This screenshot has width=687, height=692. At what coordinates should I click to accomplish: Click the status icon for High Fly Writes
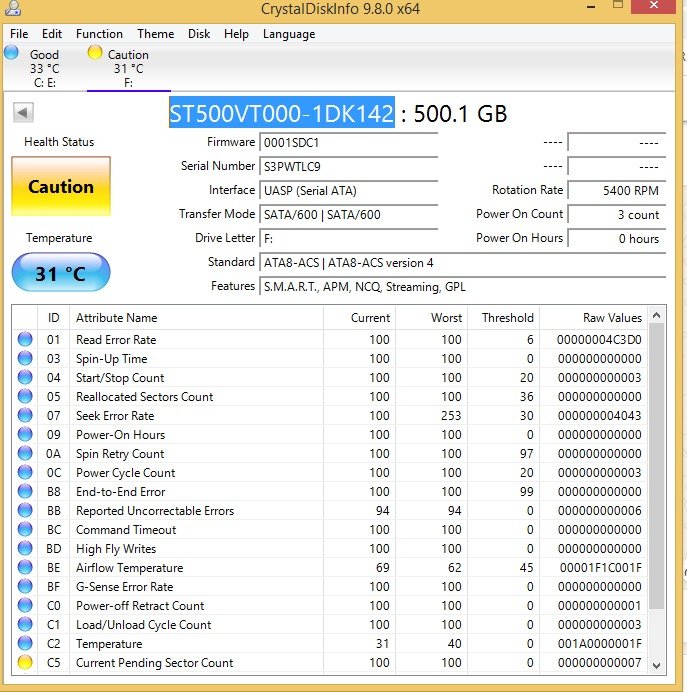pyautogui.click(x=25, y=548)
